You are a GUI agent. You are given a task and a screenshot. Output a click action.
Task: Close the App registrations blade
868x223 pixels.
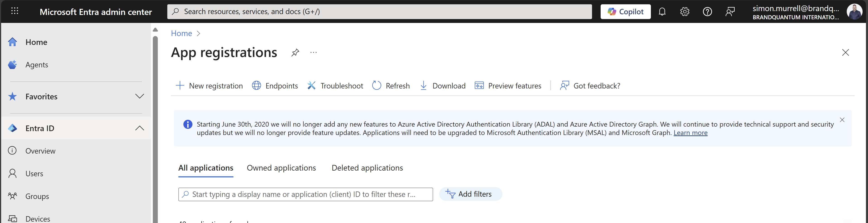tap(845, 52)
